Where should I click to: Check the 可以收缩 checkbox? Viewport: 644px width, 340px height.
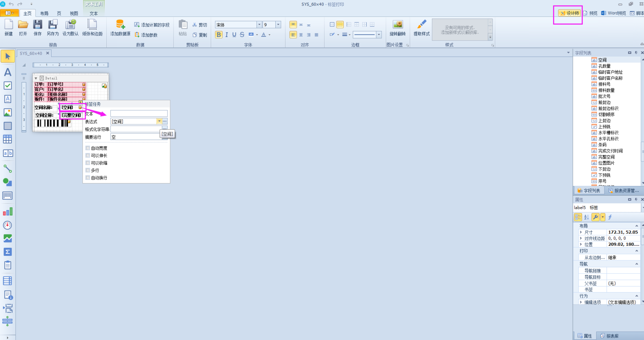(88, 163)
